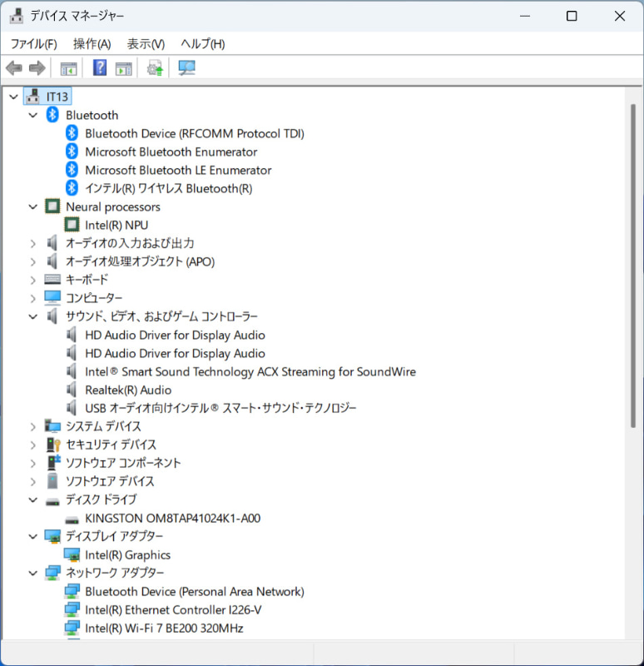Collapse the IT13 root node
The height and width of the screenshot is (666, 644).
(13, 97)
